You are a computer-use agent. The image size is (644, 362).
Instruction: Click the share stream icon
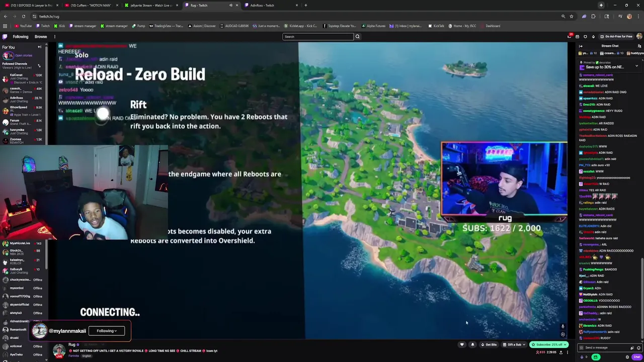[x=561, y=352]
